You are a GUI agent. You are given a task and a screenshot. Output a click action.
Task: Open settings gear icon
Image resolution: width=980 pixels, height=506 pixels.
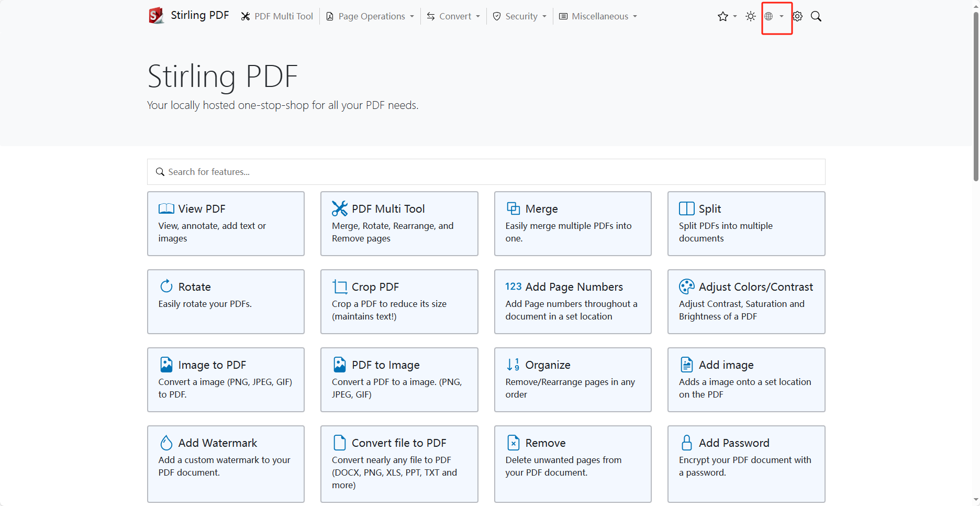coord(797,16)
